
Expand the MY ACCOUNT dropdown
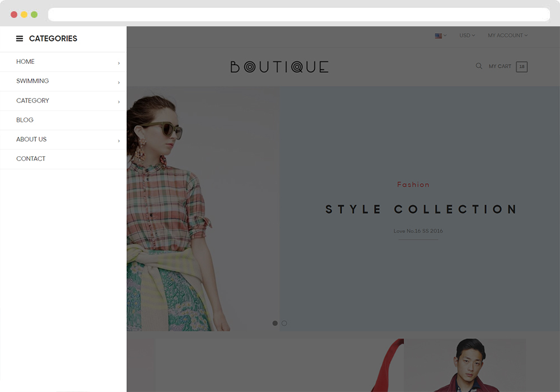(x=507, y=35)
